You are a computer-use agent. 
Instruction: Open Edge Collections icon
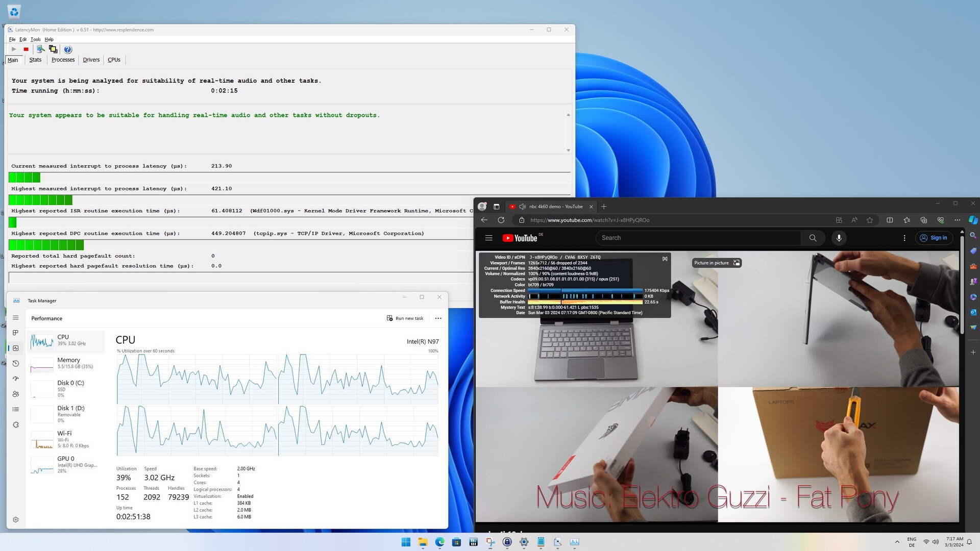923,220
